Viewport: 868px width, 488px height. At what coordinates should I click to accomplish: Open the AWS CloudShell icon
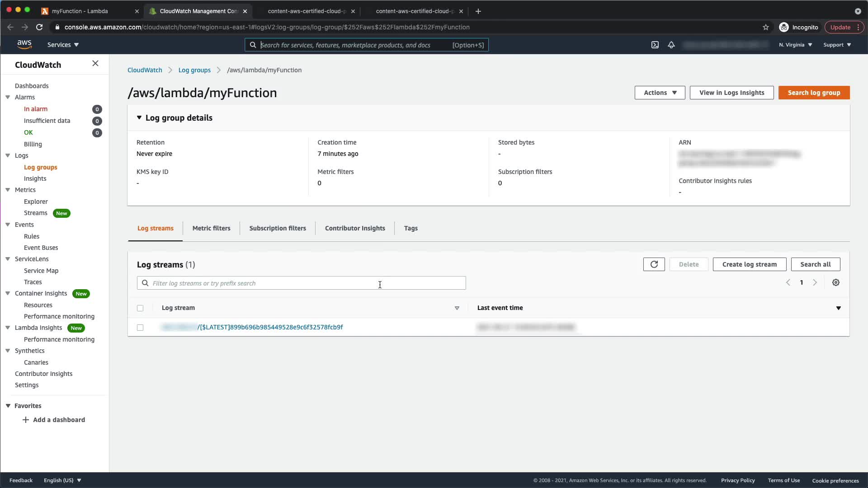pos(655,45)
